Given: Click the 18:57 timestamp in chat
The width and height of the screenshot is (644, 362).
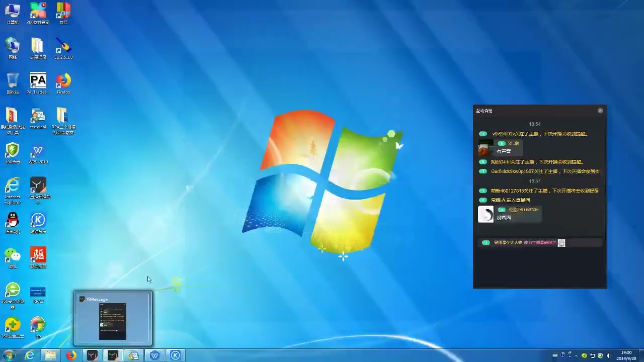Looking at the screenshot, I should 535,181.
